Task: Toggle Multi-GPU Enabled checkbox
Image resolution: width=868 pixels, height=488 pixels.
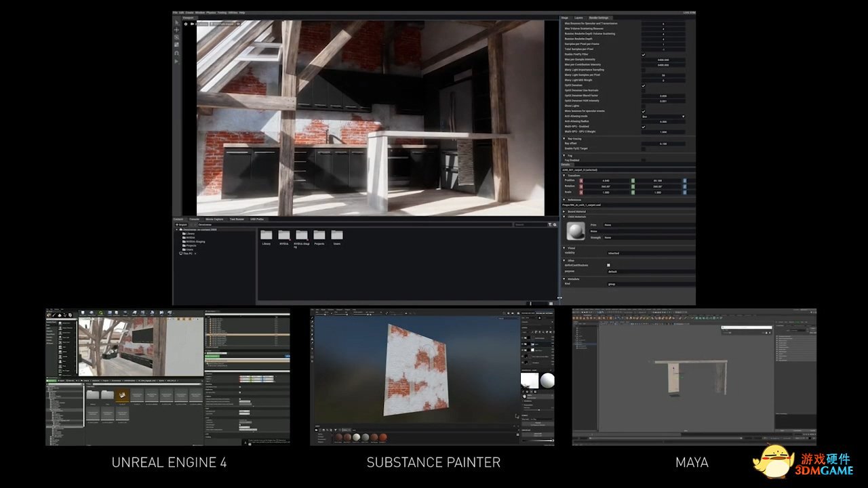Action: click(644, 127)
